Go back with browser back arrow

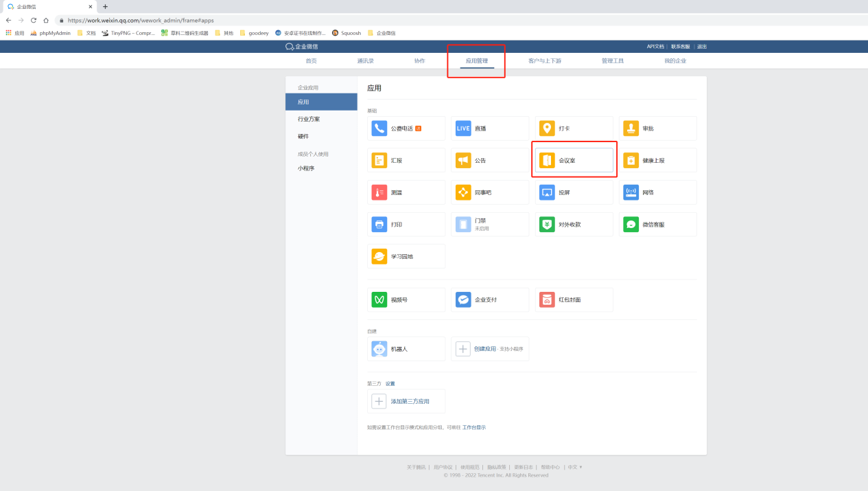[8, 20]
